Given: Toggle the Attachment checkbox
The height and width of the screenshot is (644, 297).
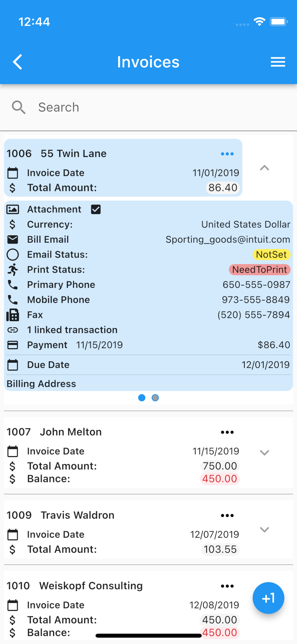Looking at the screenshot, I should pyautogui.click(x=96, y=209).
